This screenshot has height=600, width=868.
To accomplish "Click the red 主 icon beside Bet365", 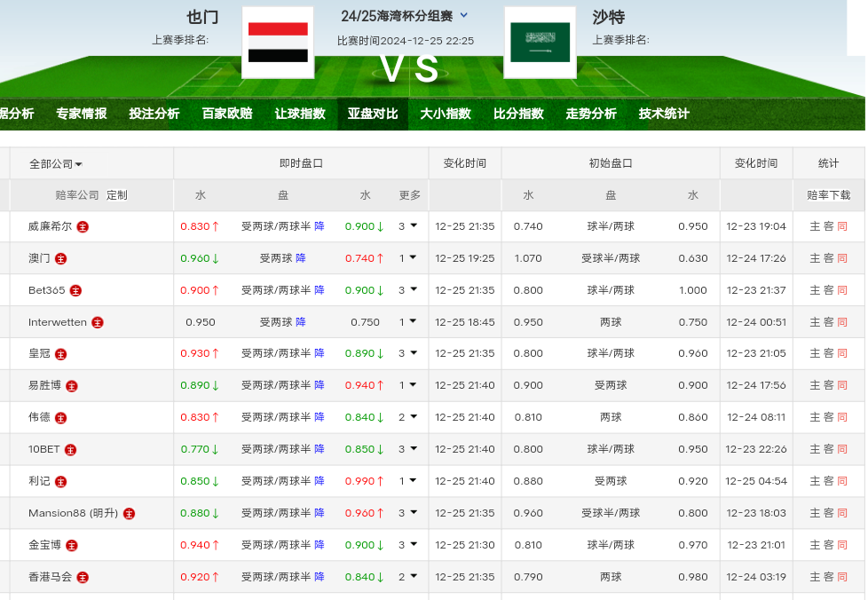I will pyautogui.click(x=75, y=290).
